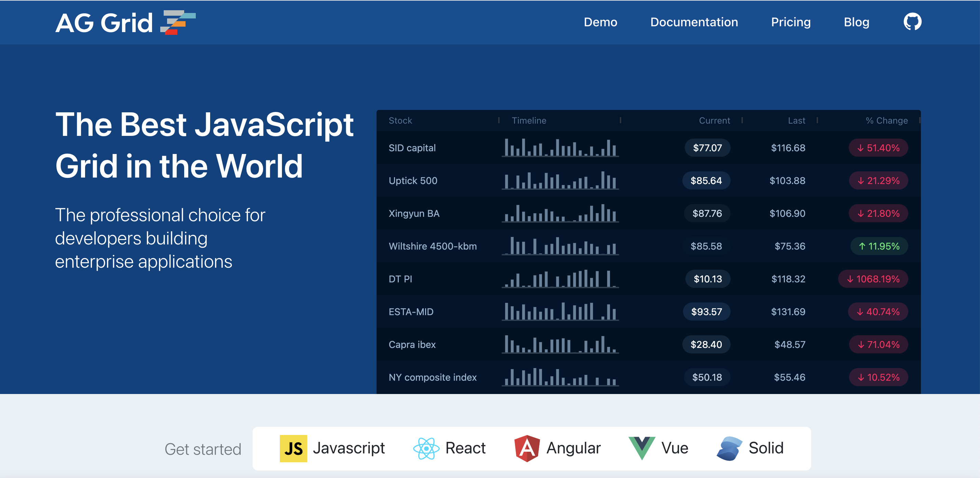Click the $77.07 current price cell
Screen dimensions: 980x478
click(707, 148)
